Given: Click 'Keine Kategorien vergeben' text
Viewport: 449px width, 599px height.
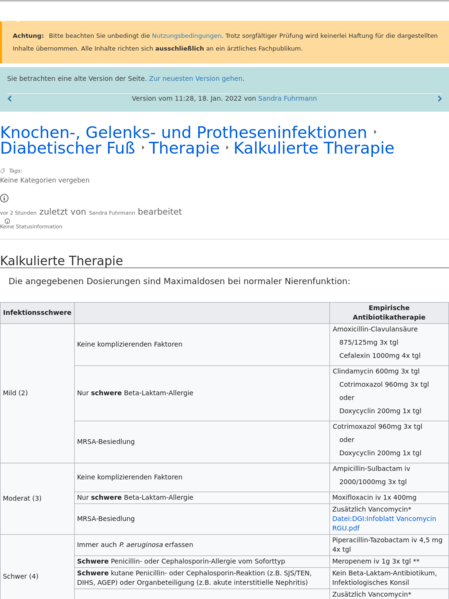Looking at the screenshot, I should click(x=45, y=180).
